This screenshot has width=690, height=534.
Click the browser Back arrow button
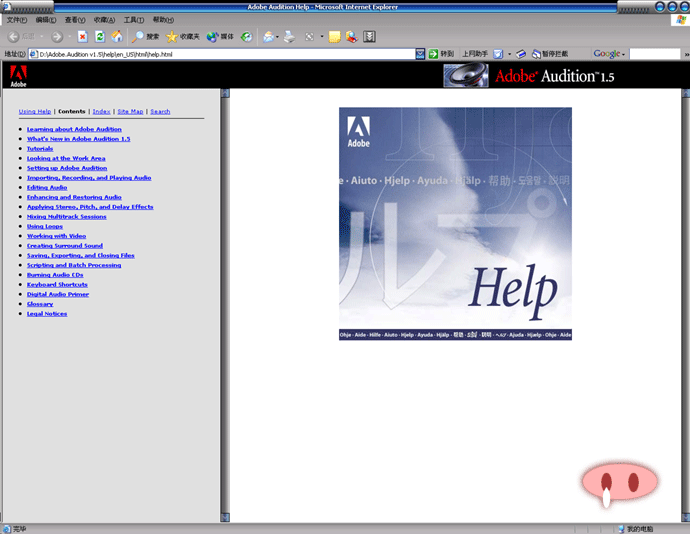coord(14,37)
